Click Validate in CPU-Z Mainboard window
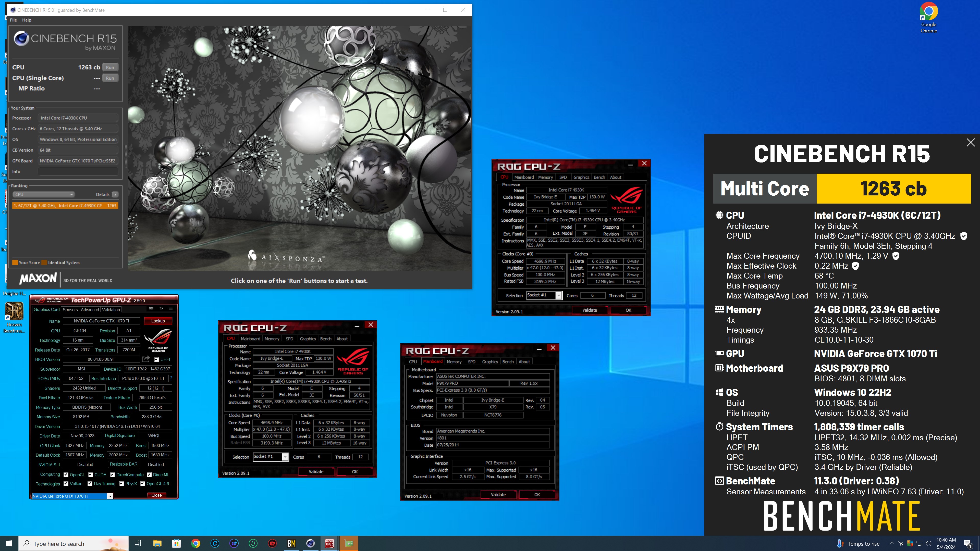Screen dimensions: 980x551 [498, 494]
